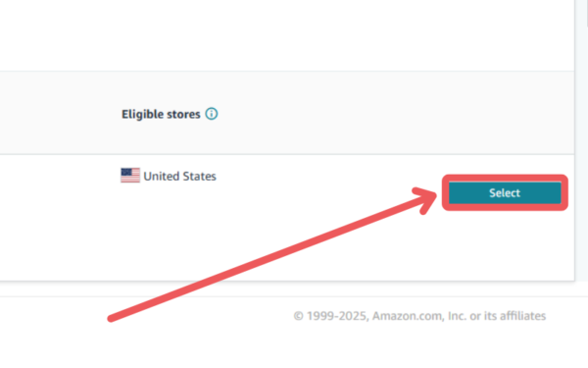Click '1999-2025' in the footer
Image resolution: width=588 pixels, height=368 pixels.
coord(337,316)
